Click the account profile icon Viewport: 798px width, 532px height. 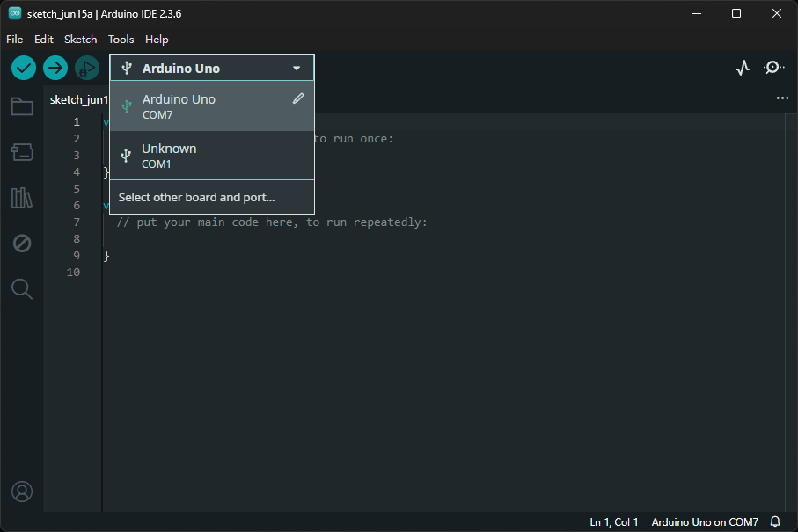coord(22,492)
